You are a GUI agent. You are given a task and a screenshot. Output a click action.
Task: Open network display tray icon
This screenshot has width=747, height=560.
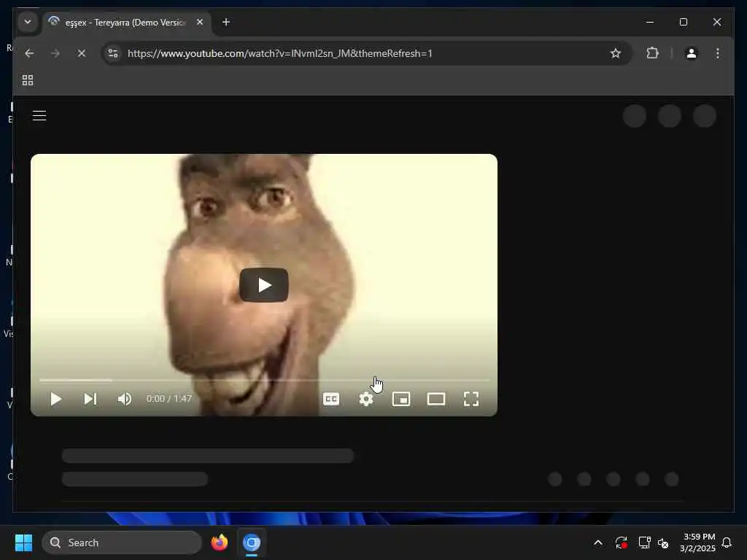click(x=644, y=542)
